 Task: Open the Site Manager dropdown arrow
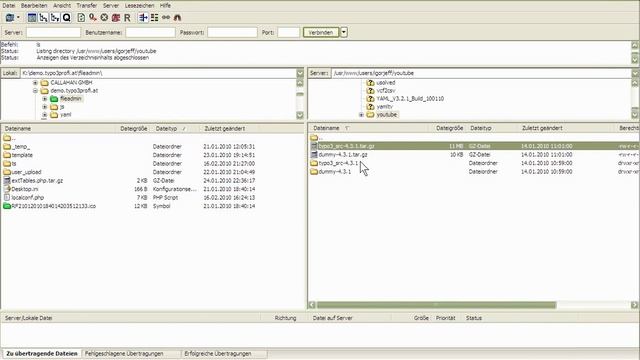pos(18,18)
